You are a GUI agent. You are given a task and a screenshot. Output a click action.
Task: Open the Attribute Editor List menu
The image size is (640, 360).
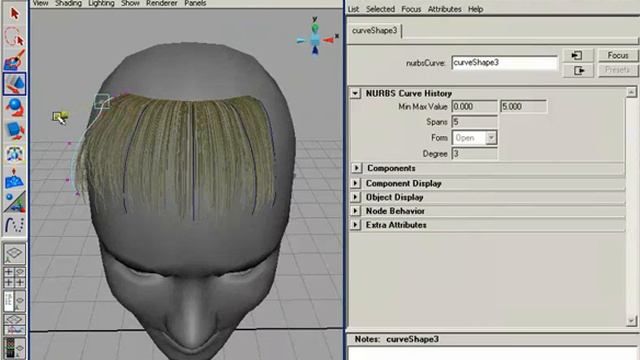tap(353, 9)
